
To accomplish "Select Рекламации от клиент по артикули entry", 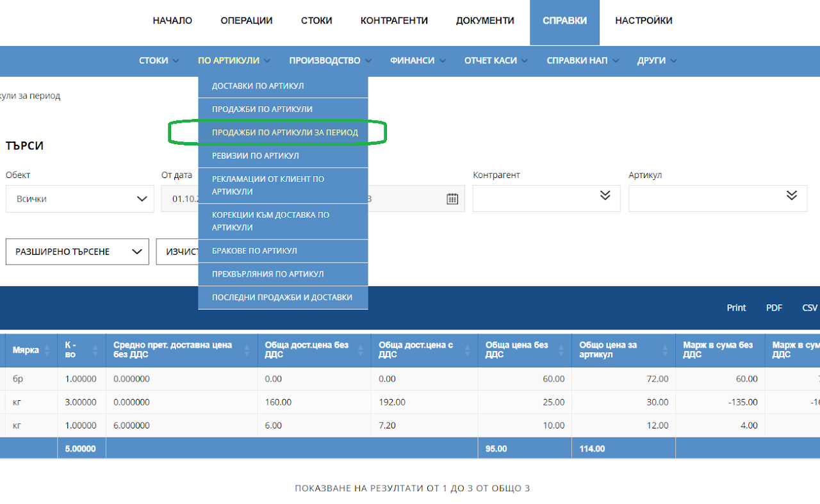I will tap(283, 185).
